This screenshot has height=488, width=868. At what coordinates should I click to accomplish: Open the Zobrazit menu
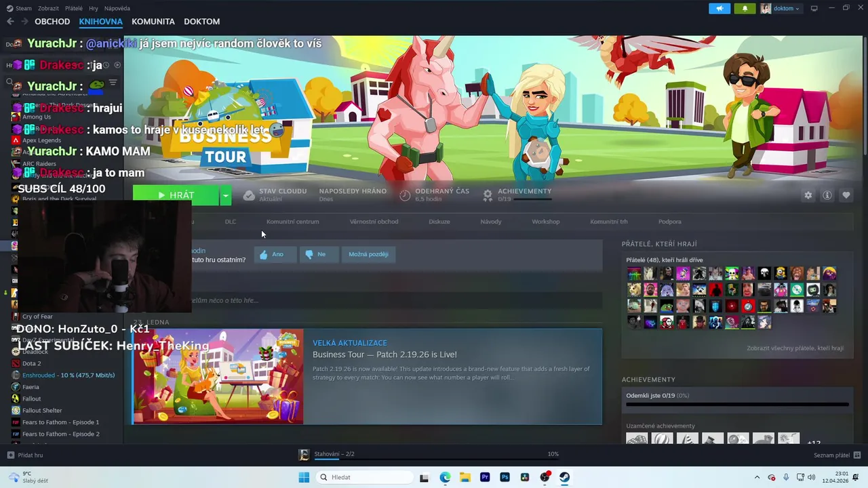(x=48, y=8)
